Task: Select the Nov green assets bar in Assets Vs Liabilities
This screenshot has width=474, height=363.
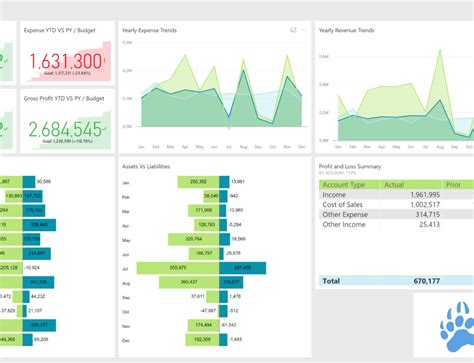Action: 204,325
